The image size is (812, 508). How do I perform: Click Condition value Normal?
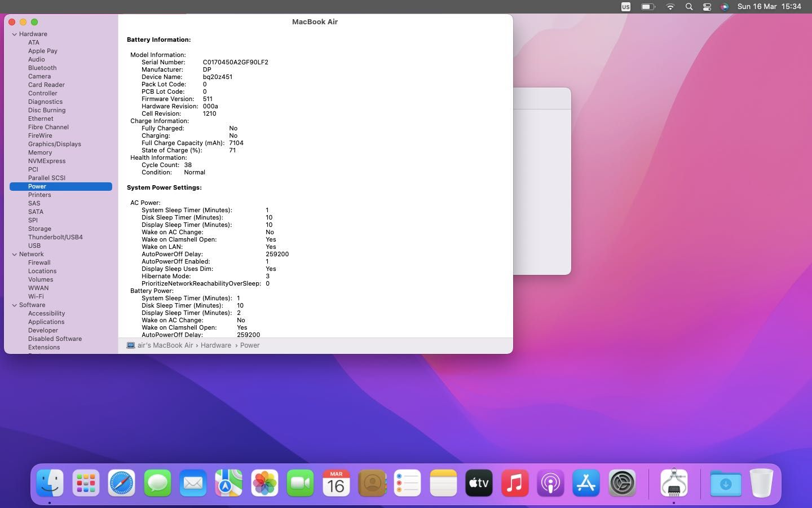click(195, 172)
